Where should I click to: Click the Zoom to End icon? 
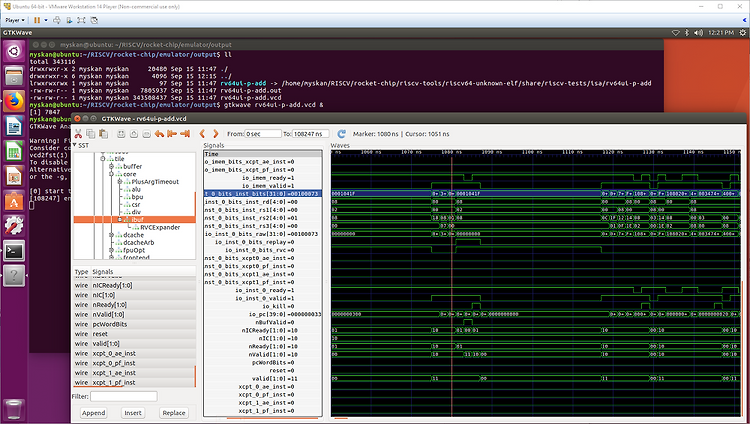coord(185,134)
